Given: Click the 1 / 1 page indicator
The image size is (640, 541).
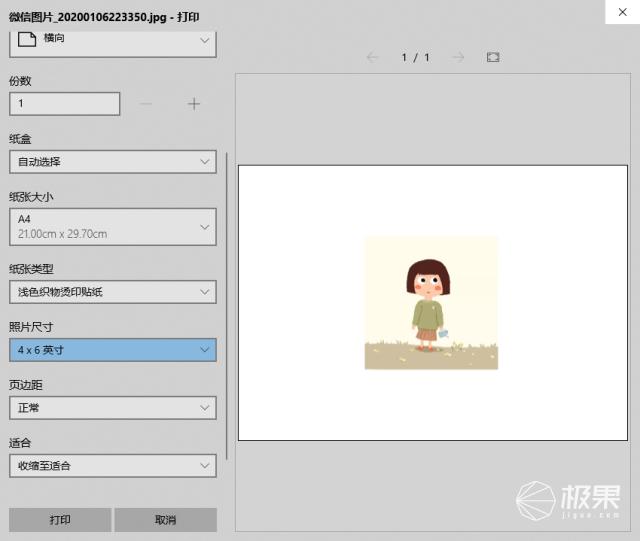Looking at the screenshot, I should 415,57.
